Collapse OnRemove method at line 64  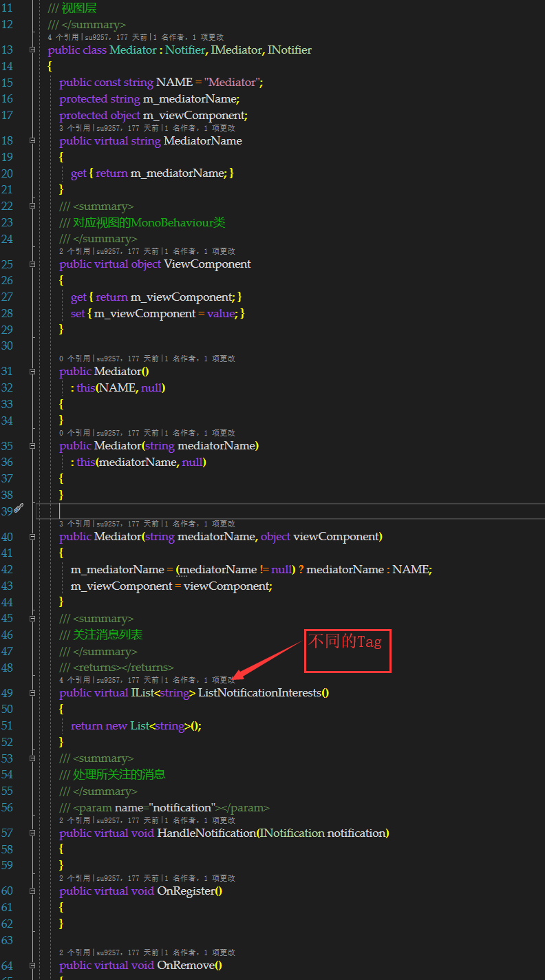coord(32,965)
